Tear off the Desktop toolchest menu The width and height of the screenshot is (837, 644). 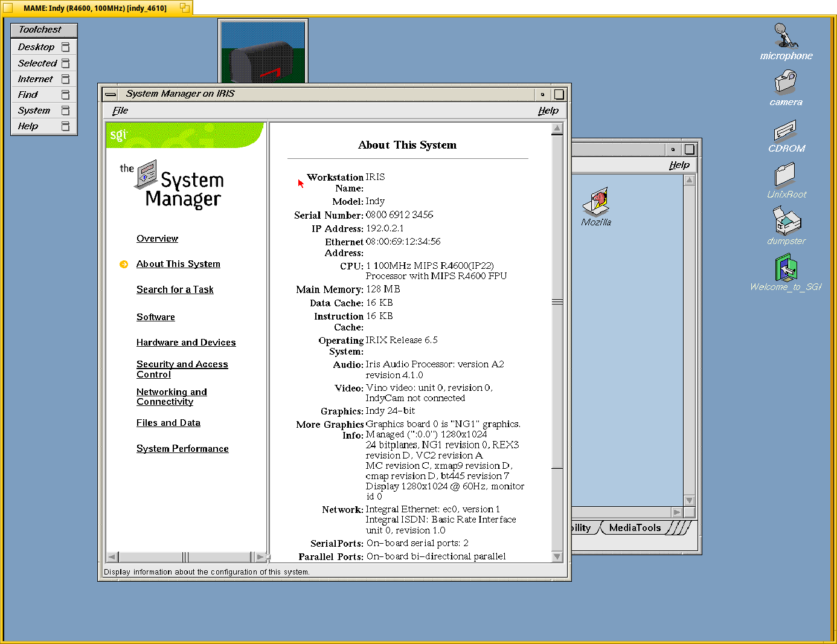66,47
